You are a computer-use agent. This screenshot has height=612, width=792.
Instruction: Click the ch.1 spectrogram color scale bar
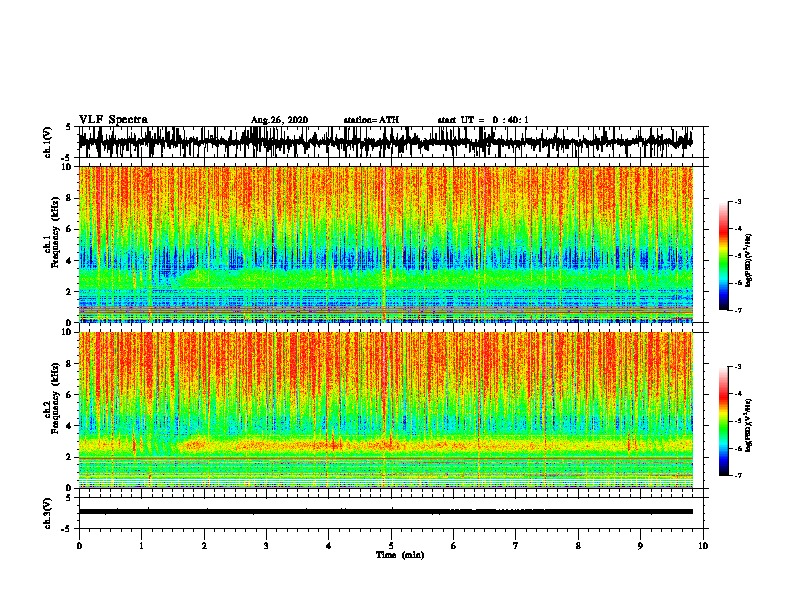[723, 256]
